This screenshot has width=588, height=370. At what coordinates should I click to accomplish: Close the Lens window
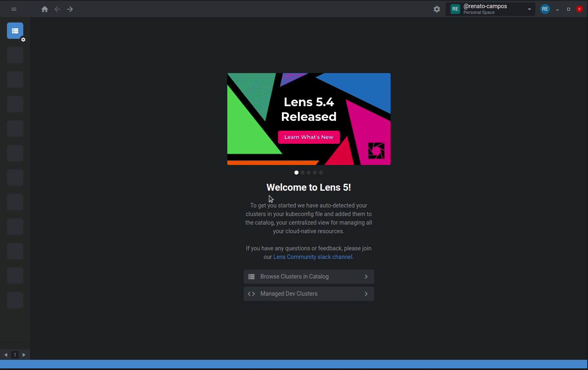tap(579, 9)
